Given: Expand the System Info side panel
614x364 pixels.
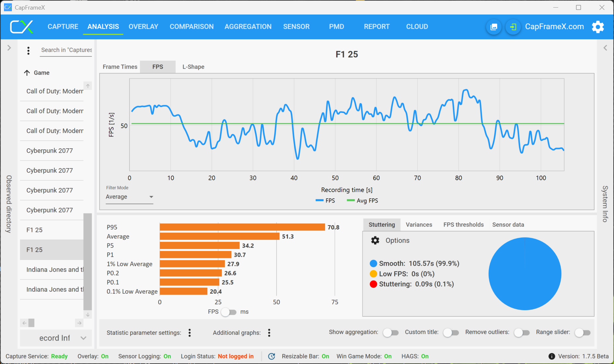Looking at the screenshot, I should [x=605, y=48].
